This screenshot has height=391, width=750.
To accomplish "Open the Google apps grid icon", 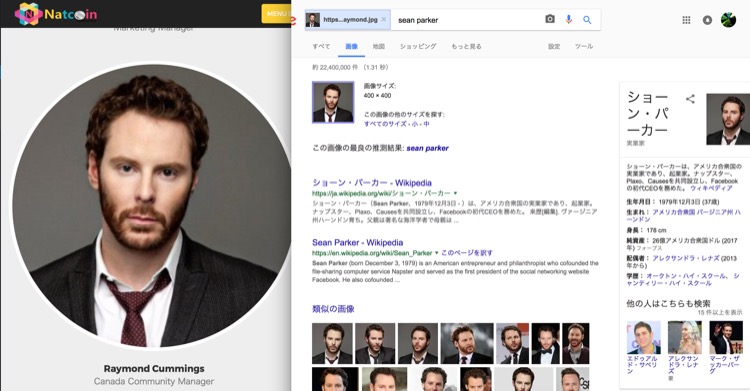I will click(686, 20).
